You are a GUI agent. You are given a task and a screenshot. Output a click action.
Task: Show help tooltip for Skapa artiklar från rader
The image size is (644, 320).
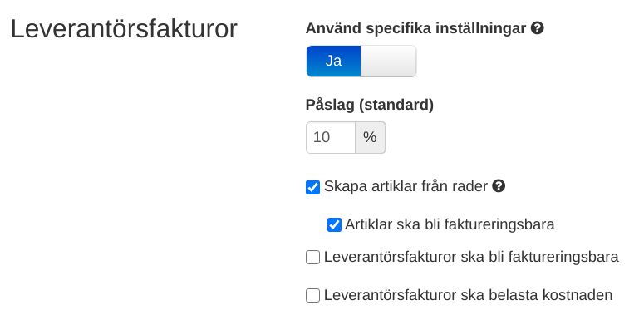pos(499,186)
